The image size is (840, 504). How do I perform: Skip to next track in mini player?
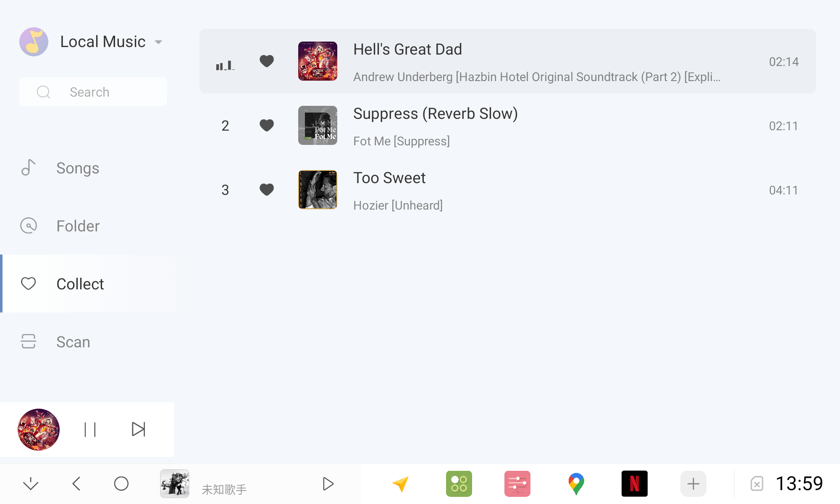tap(138, 430)
